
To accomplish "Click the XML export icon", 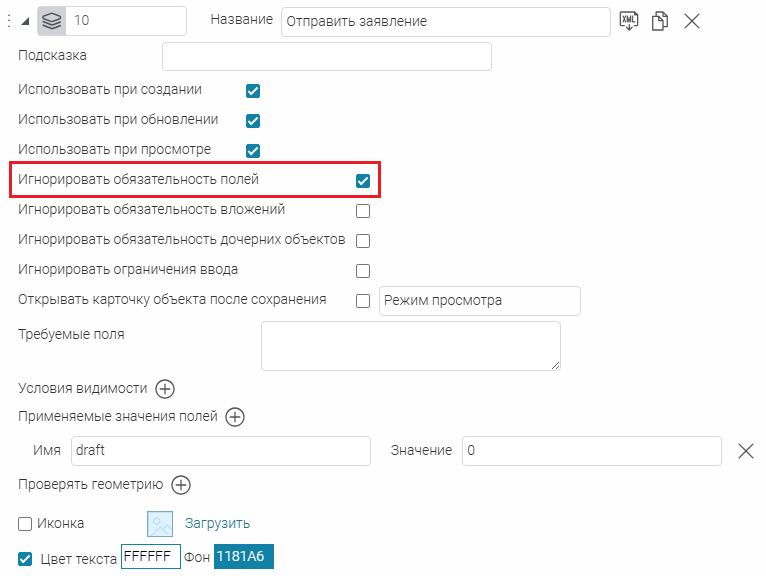I will pyautogui.click(x=629, y=21).
